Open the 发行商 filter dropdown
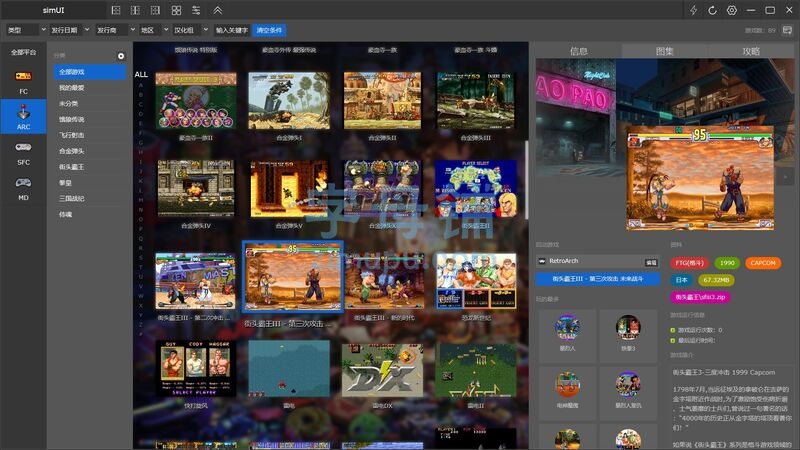This screenshot has height=450, width=800. tap(115, 30)
